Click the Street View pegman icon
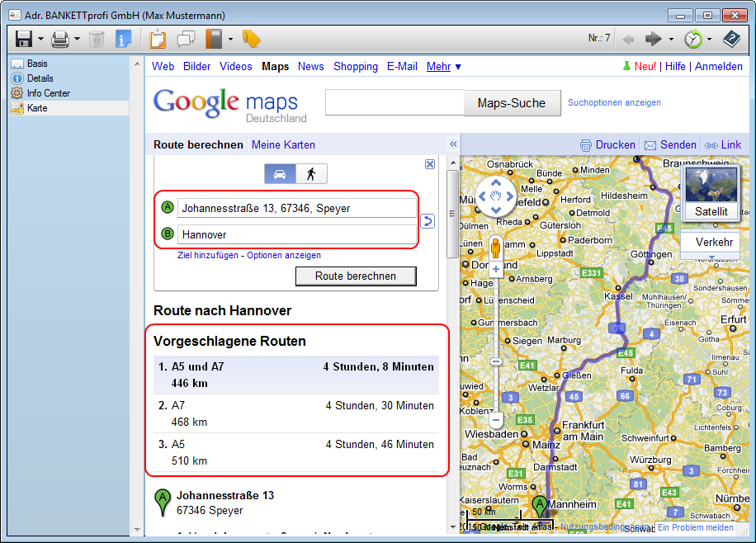 coord(495,248)
